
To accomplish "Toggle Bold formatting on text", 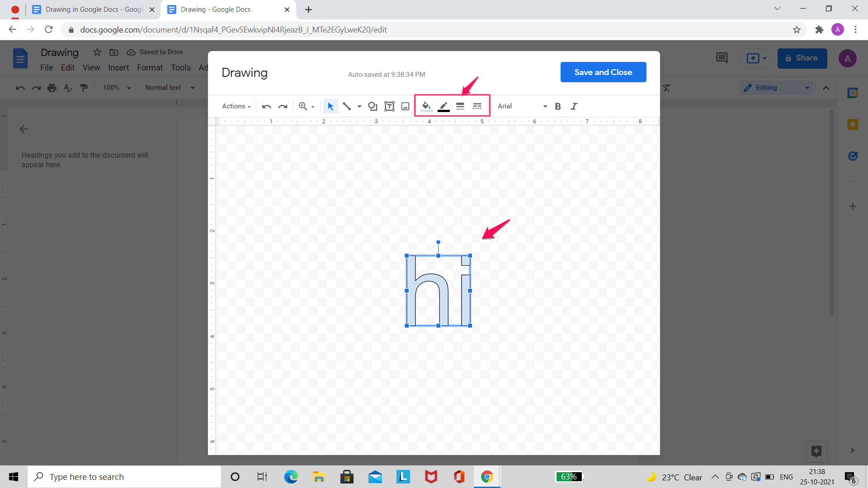I will (558, 106).
